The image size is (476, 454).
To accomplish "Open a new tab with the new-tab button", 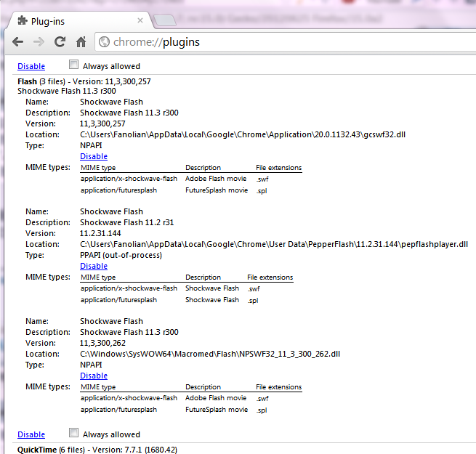I will click(x=164, y=19).
